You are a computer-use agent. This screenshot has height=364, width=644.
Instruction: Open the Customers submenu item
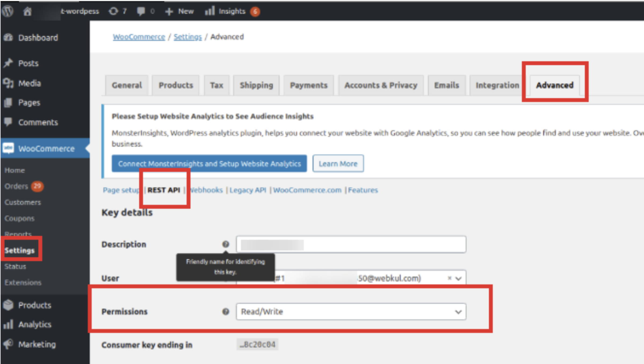(23, 202)
